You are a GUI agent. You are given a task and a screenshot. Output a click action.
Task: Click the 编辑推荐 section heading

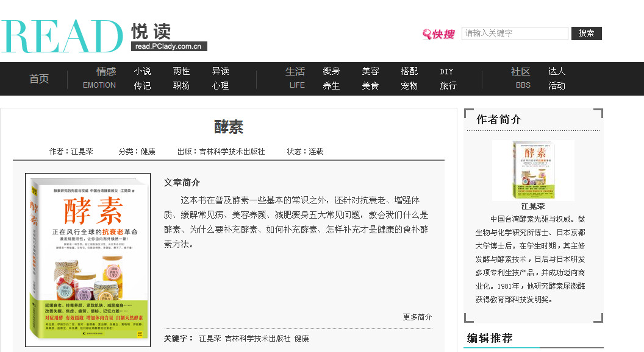point(490,338)
